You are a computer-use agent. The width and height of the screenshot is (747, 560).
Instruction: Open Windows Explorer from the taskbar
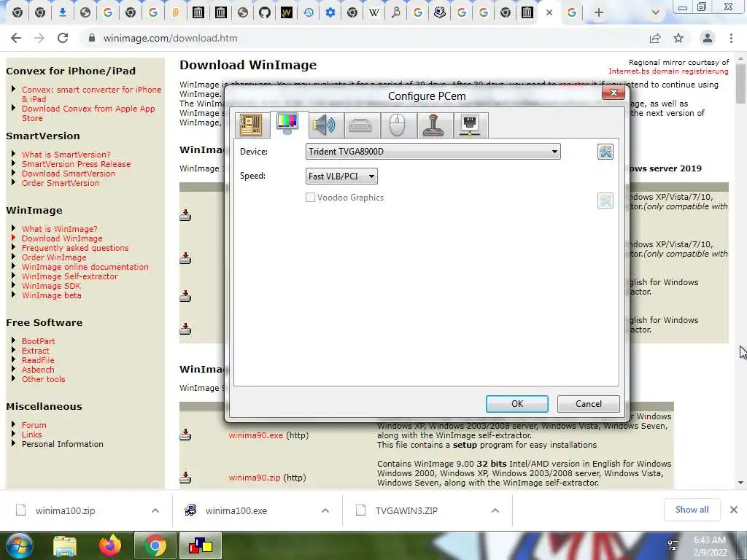pos(65,545)
